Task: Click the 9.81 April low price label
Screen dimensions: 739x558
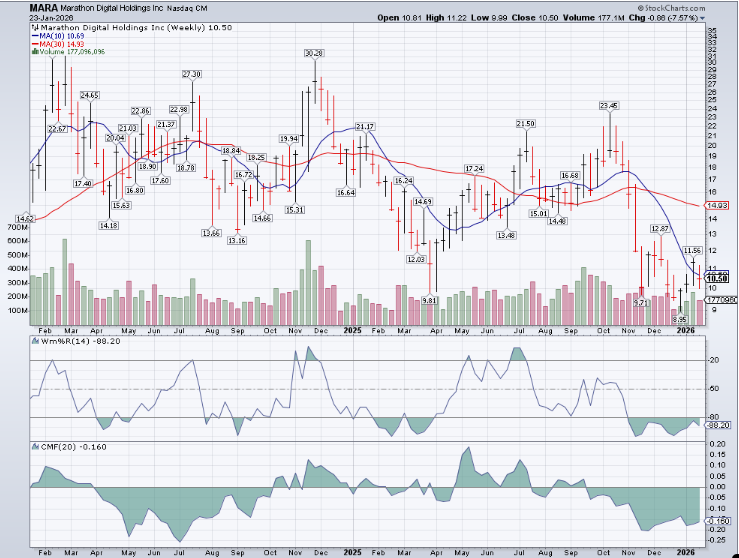Action: click(x=431, y=299)
